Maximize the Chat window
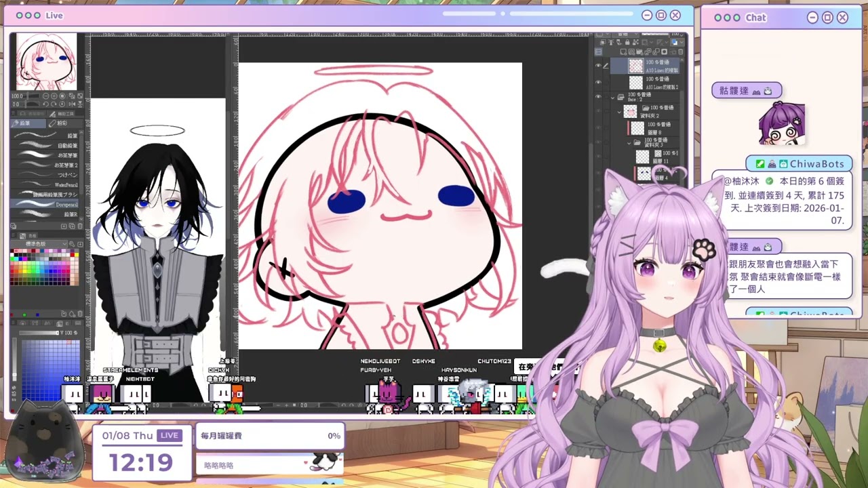Screen dimensions: 868x488 point(827,18)
